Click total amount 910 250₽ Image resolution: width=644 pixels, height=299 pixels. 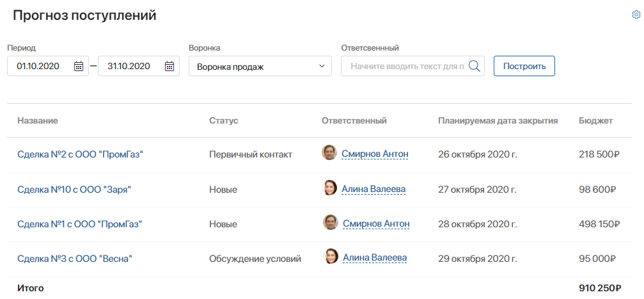600,288
